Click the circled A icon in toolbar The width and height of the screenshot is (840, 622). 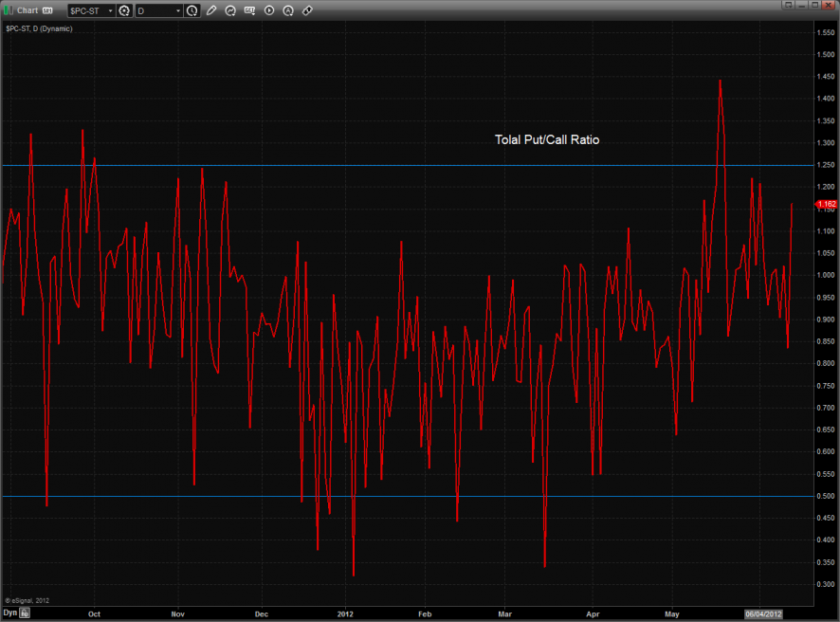tap(288, 10)
